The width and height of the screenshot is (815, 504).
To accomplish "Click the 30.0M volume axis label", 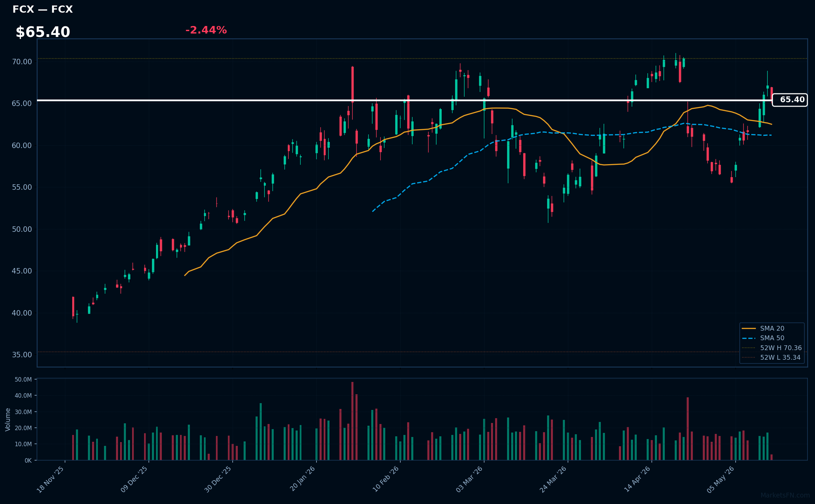I will point(23,412).
